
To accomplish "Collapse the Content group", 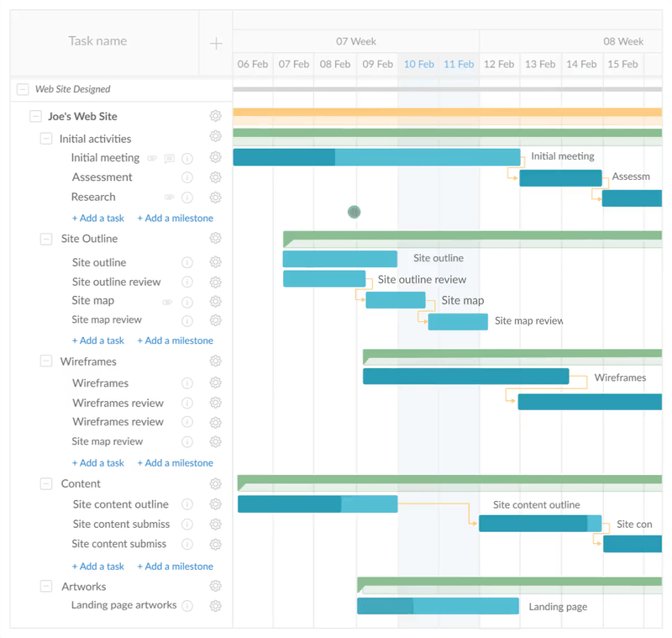I will (46, 483).
